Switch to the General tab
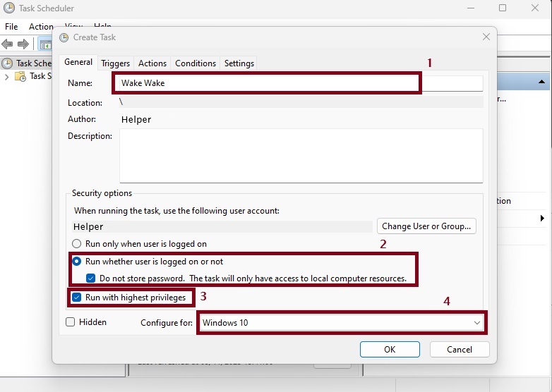The image size is (552, 392). [78, 62]
